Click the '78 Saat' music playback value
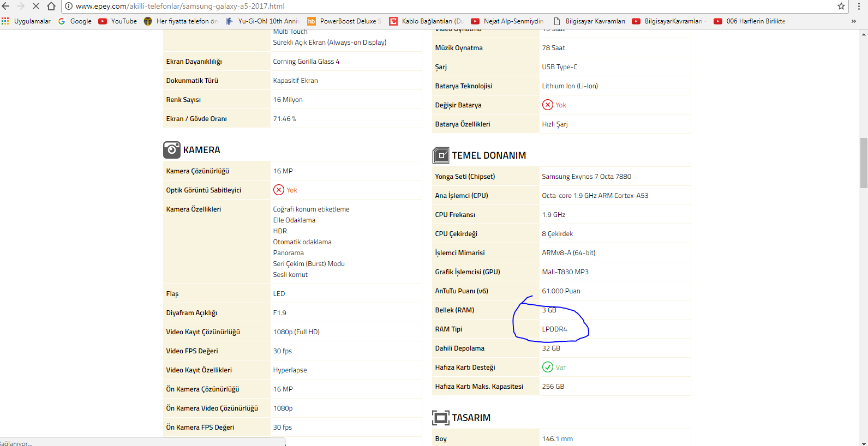 pos(553,48)
